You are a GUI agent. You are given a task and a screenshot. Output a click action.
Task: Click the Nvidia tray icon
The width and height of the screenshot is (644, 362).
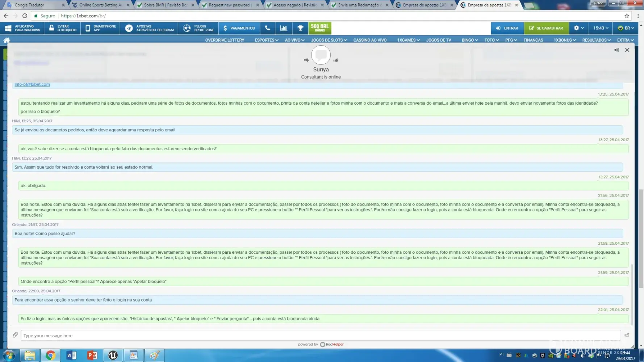pos(551,355)
